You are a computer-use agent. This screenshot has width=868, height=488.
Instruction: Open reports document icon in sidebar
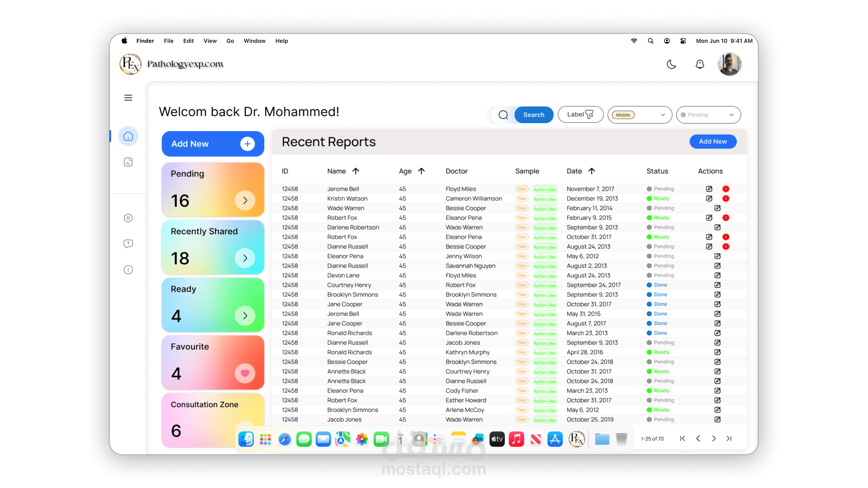[128, 162]
